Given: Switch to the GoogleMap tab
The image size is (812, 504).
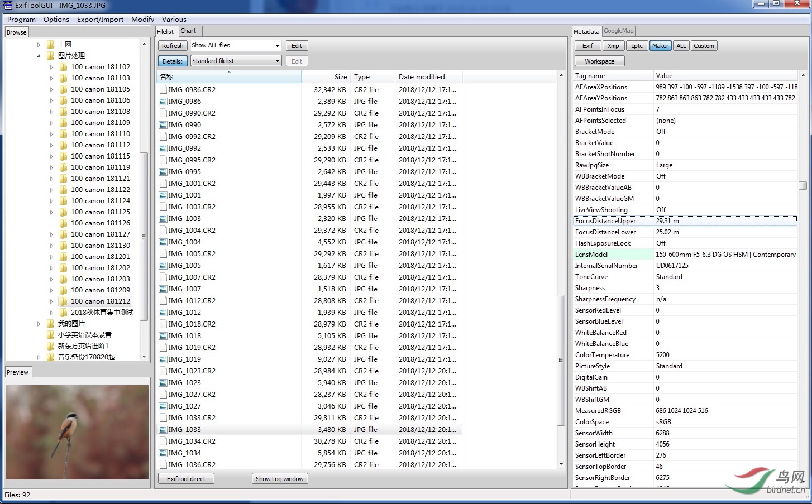Looking at the screenshot, I should click(619, 31).
